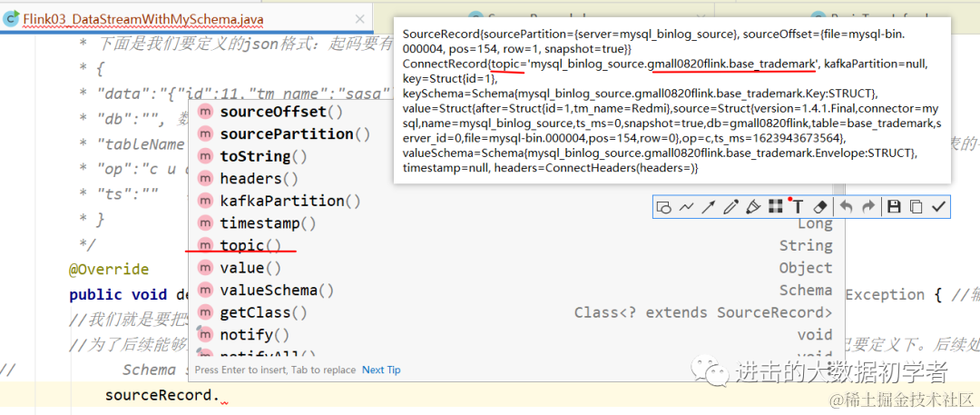980x415 pixels.
Task: Select value() completion suggestion
Action: (516, 268)
